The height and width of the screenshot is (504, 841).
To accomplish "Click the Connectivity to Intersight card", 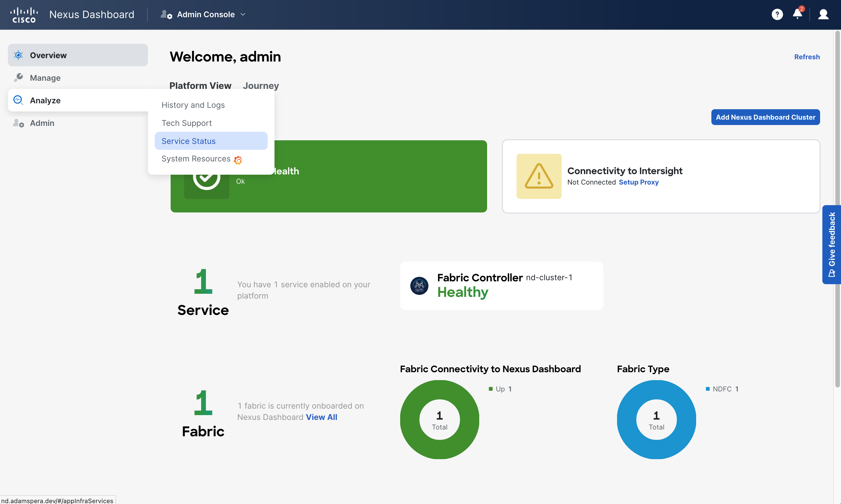I will (x=661, y=176).
